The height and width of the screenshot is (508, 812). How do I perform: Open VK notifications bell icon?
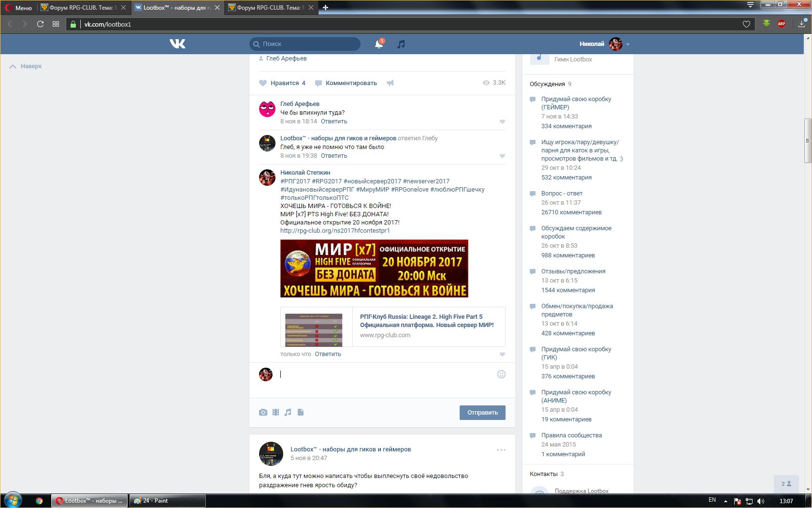(x=379, y=44)
